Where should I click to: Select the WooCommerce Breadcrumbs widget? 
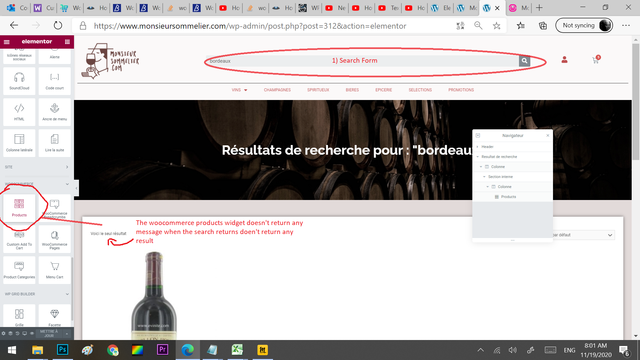click(x=55, y=207)
